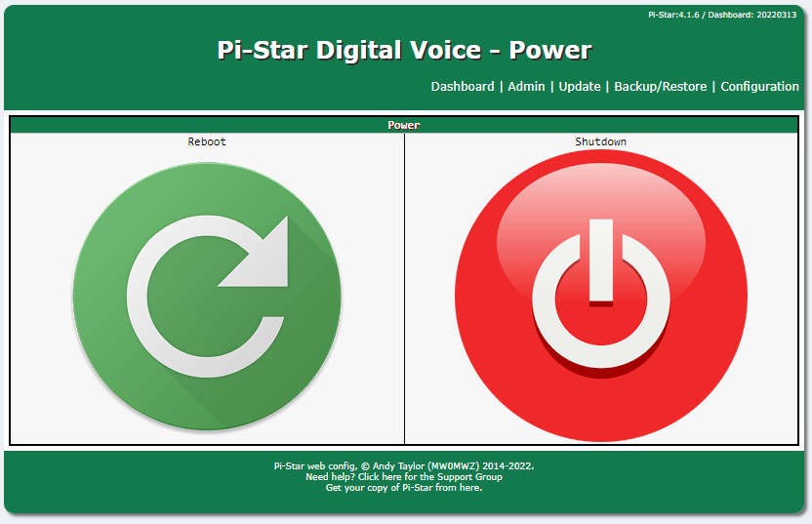The image size is (812, 524).
Task: Click the 'Reboot' text label
Action: coord(207,141)
